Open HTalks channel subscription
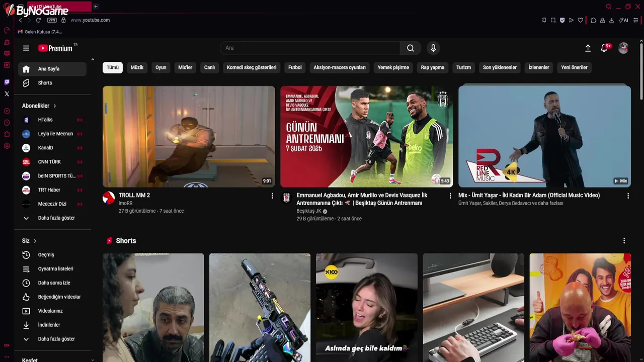Screen dimensions: 644x362 point(52,120)
